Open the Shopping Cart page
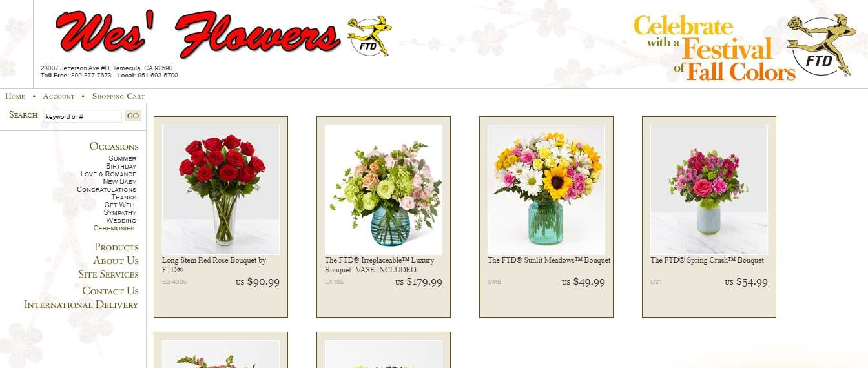This screenshot has width=868, height=368. (118, 96)
